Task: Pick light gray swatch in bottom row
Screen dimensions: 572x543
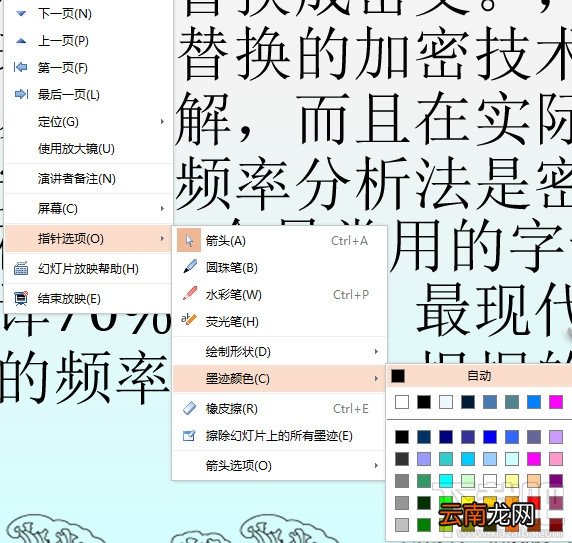Action: point(402,525)
